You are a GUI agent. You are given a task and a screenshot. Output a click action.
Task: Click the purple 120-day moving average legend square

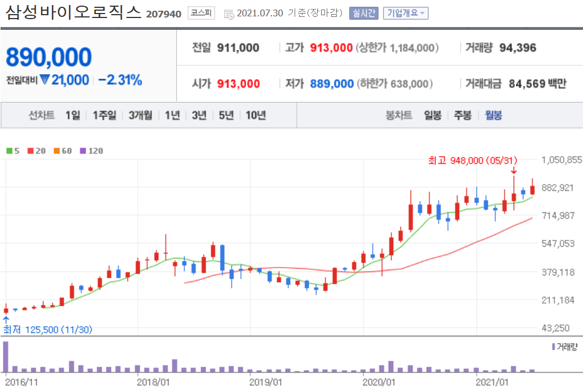coord(83,150)
